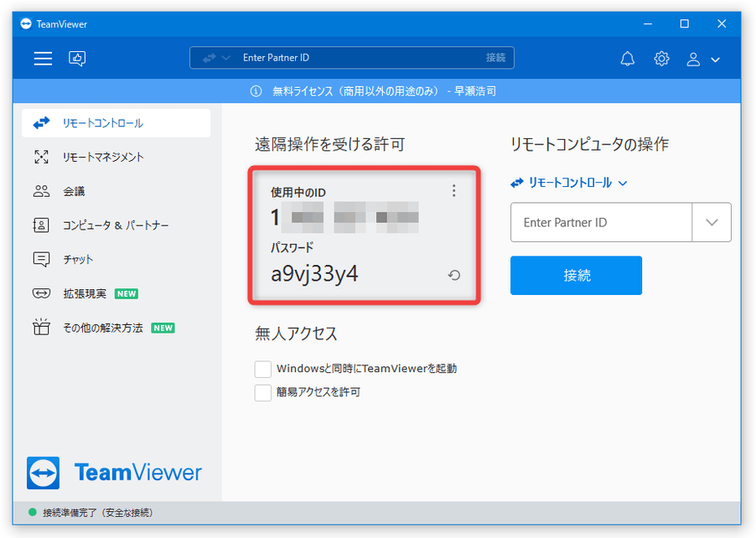Click the remote management expand-arrows icon
Viewport: 756px width, 538px height.
click(41, 157)
